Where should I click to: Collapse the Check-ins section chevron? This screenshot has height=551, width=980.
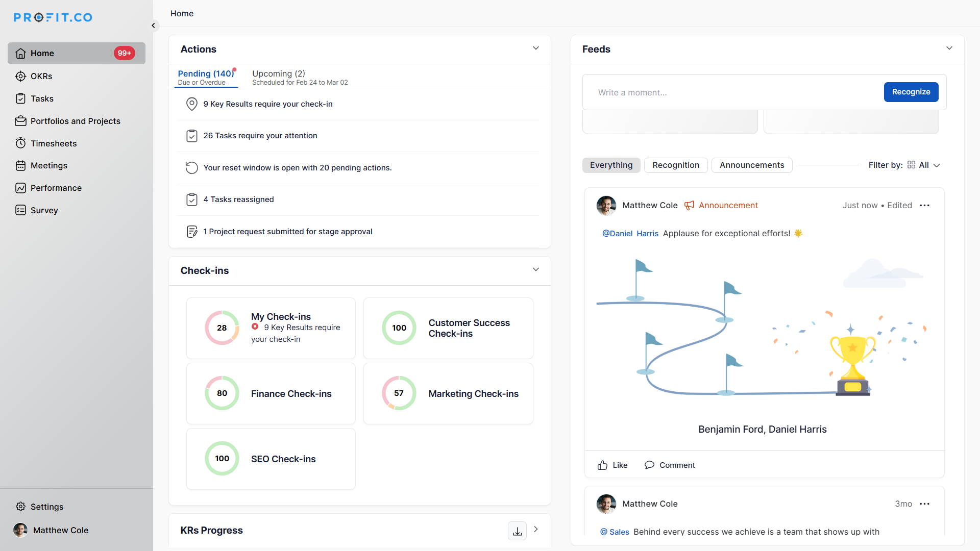536,270
